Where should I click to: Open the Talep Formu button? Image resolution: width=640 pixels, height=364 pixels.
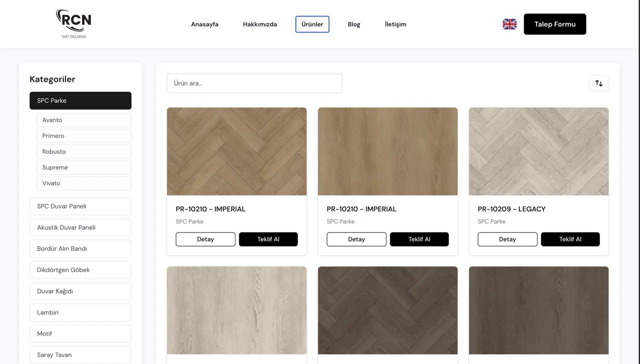(x=555, y=24)
